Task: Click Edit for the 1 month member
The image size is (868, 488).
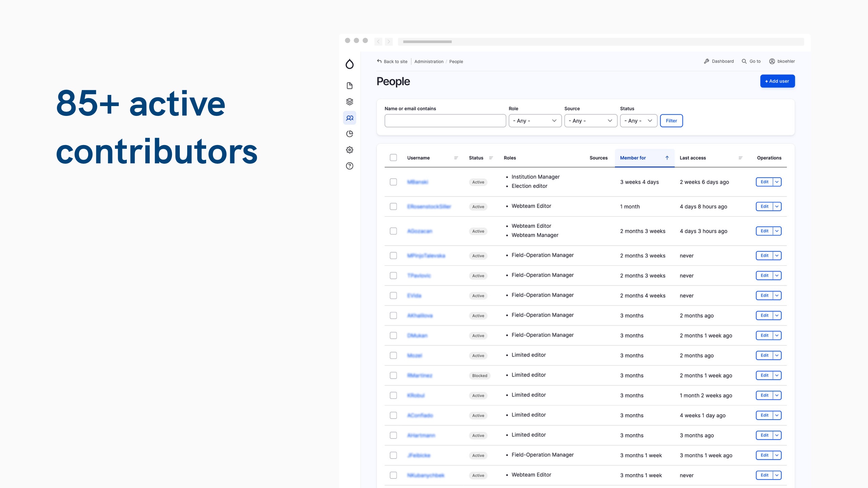Action: coord(765,206)
